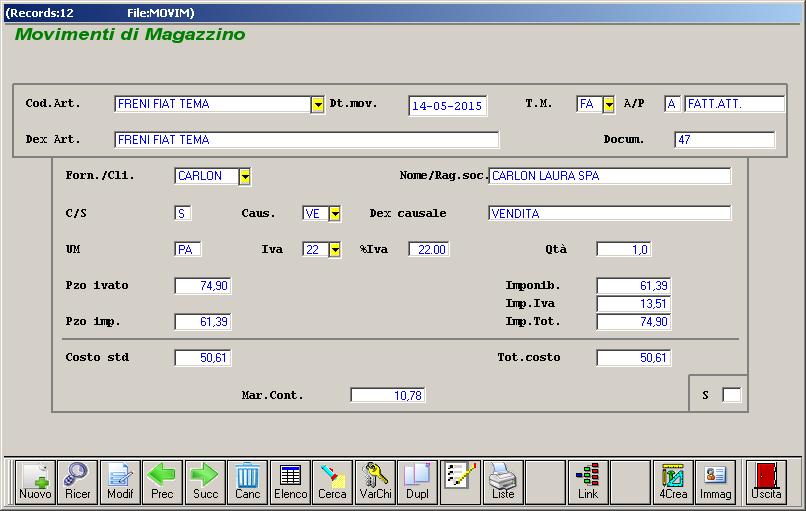The height and width of the screenshot is (511, 806).
Task: Open the VarChi keys icon
Action: coord(375,482)
